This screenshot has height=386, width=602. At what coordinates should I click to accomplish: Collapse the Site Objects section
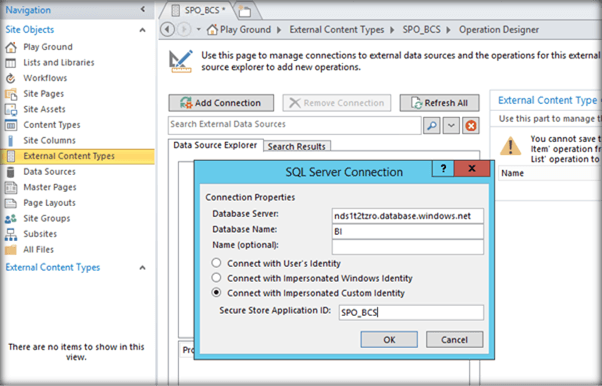click(x=142, y=30)
